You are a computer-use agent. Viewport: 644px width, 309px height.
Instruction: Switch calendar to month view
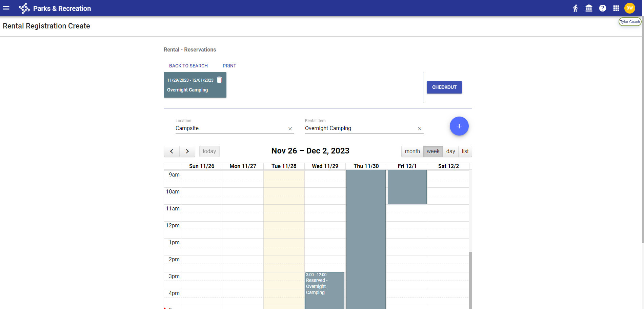(x=412, y=151)
